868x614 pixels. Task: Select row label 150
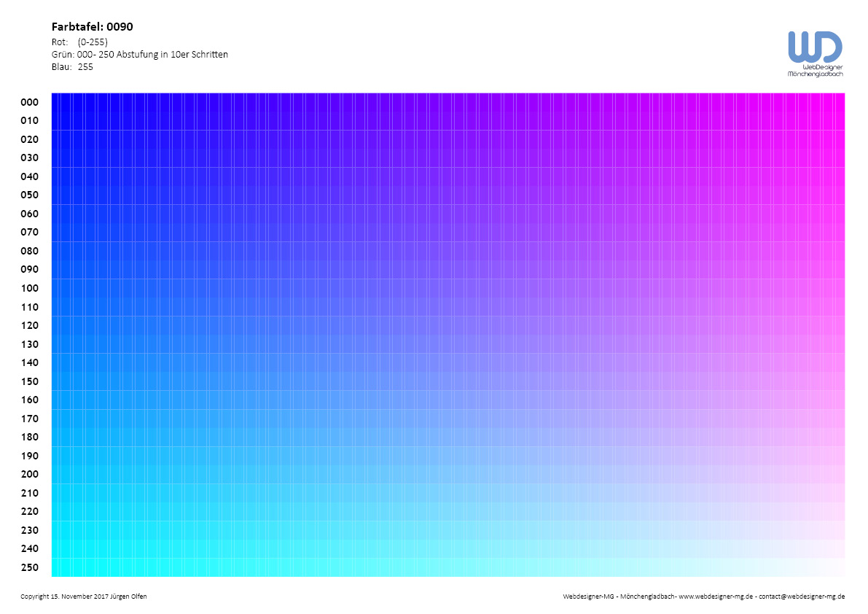point(29,381)
